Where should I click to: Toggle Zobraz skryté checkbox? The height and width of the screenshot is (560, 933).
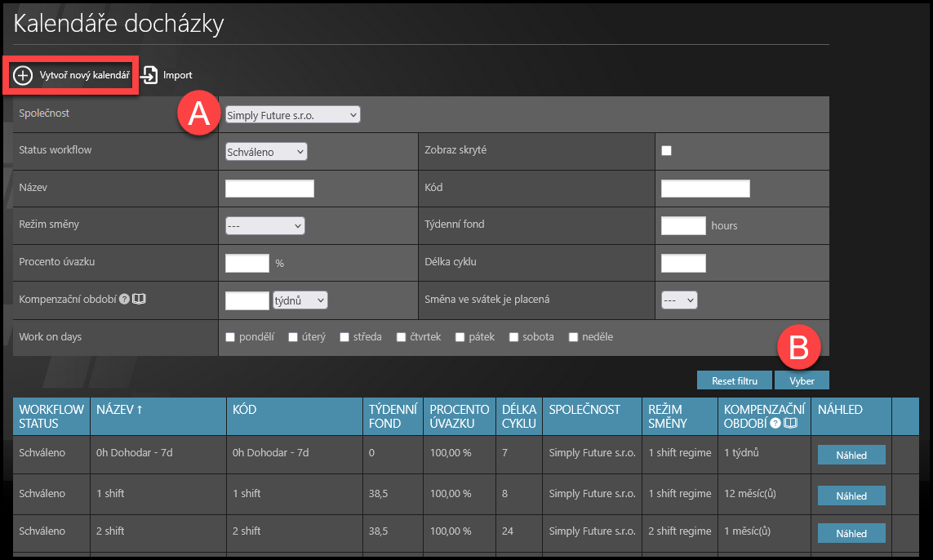[x=666, y=151]
